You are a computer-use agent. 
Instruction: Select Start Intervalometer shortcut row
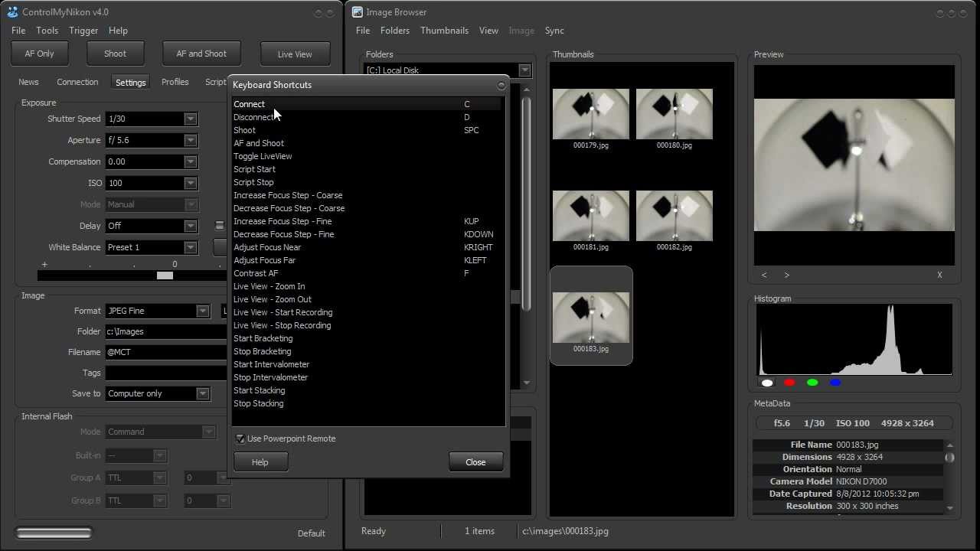(367, 364)
